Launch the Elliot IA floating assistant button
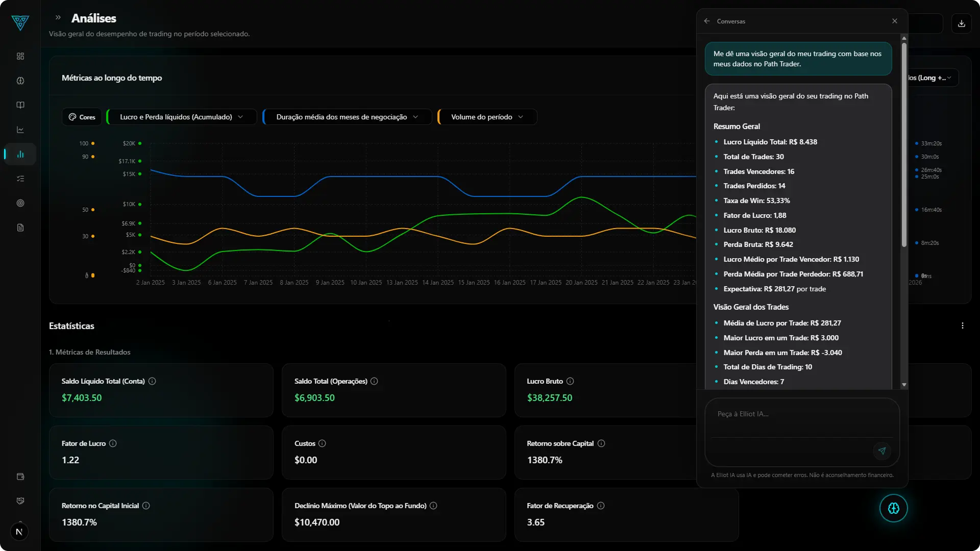Image resolution: width=980 pixels, height=551 pixels. tap(893, 508)
